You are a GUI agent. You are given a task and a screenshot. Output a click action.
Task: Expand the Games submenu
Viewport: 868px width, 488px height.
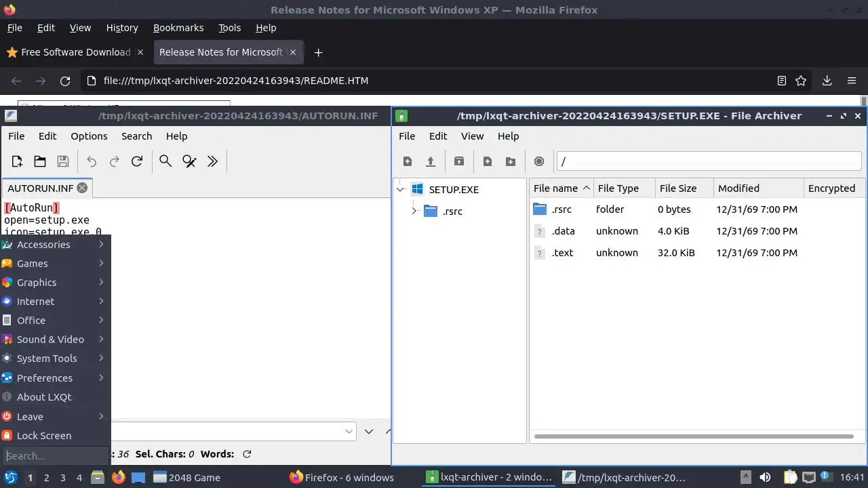point(56,264)
